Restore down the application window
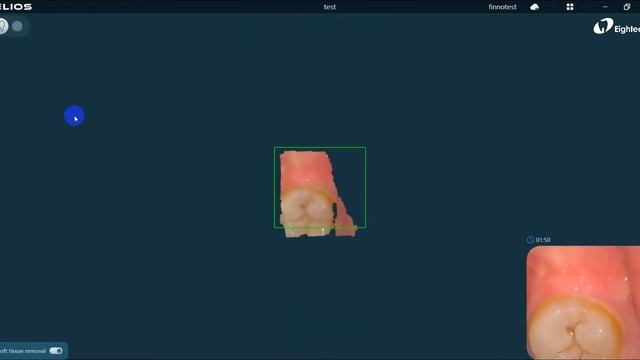This screenshot has height=360, width=640. [627, 7]
